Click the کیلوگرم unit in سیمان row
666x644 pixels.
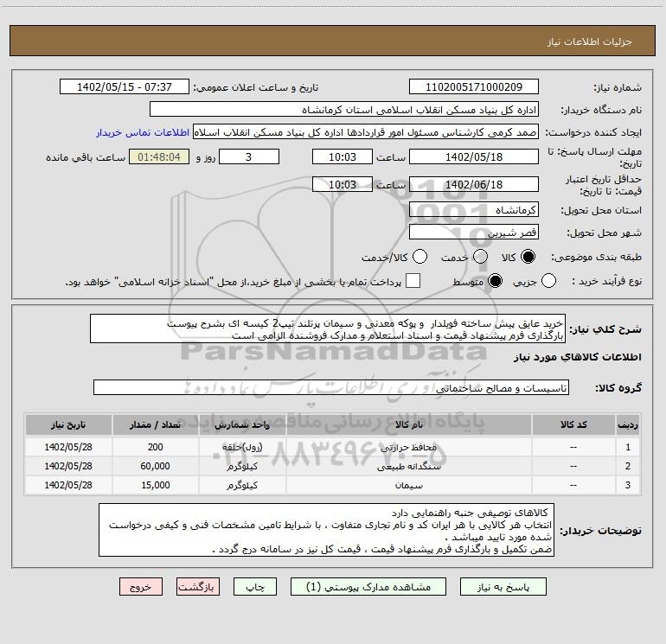pyautogui.click(x=242, y=485)
